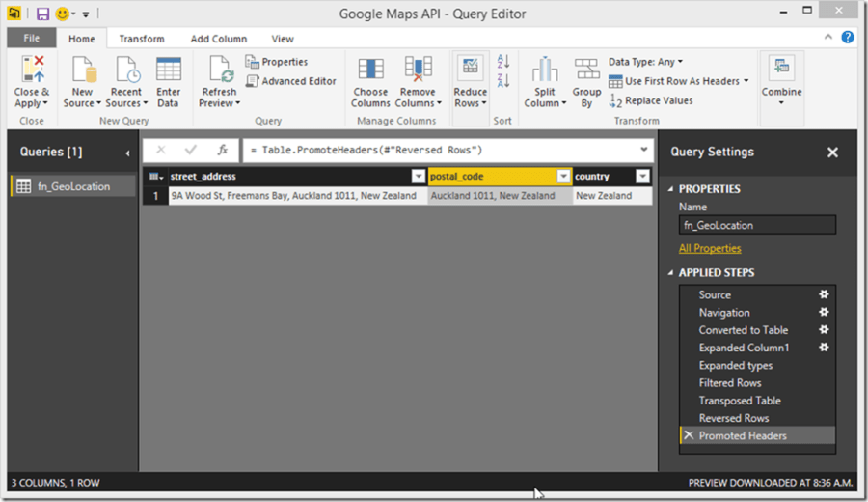Collapse the ribbon
868x502 pixels.
click(828, 37)
